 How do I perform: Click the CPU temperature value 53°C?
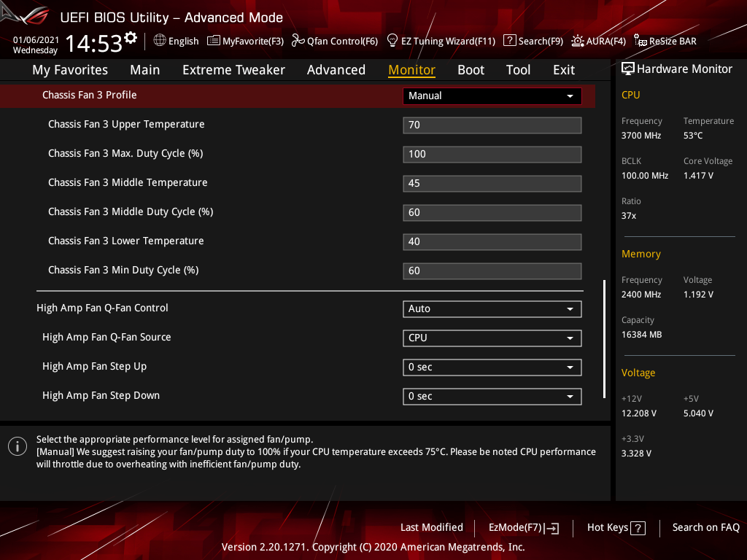click(693, 135)
